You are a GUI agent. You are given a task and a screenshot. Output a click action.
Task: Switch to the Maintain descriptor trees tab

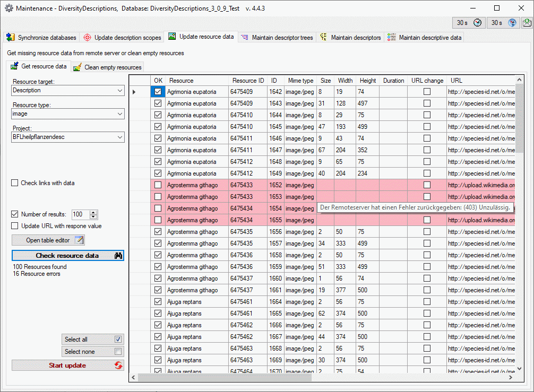[277, 38]
